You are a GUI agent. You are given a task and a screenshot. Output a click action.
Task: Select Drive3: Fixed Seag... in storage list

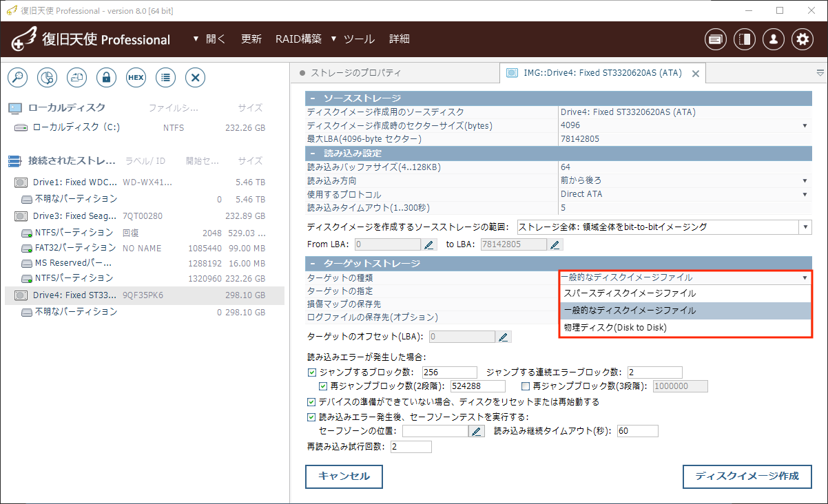(144, 216)
